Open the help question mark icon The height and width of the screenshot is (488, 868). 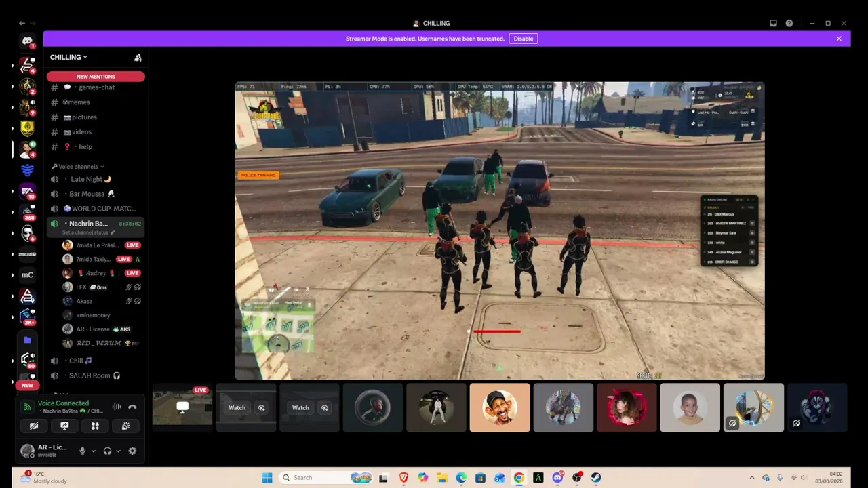pos(789,23)
